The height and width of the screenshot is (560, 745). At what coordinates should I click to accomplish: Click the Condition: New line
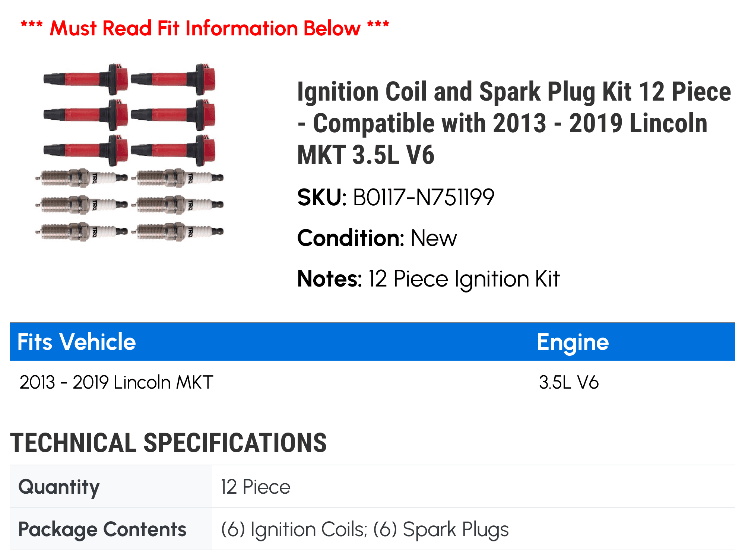click(x=377, y=238)
